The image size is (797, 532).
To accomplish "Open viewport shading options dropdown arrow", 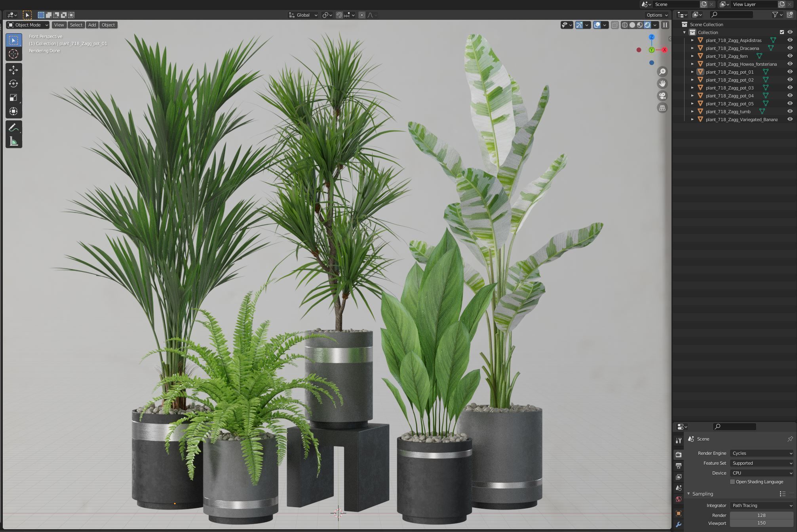I will tap(655, 25).
